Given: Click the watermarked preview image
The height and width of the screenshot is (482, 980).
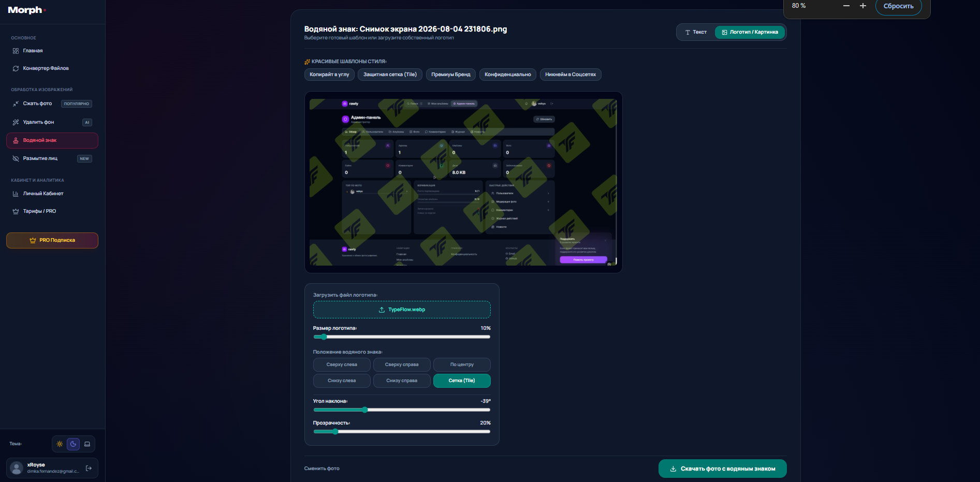Looking at the screenshot, I should coord(463,182).
